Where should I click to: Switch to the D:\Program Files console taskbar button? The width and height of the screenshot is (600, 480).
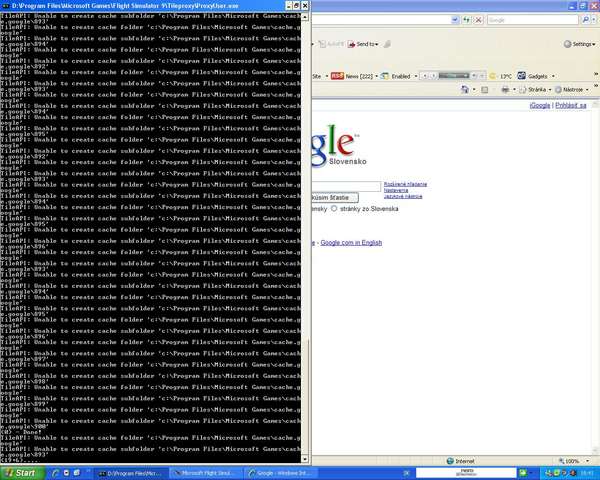coord(131,473)
